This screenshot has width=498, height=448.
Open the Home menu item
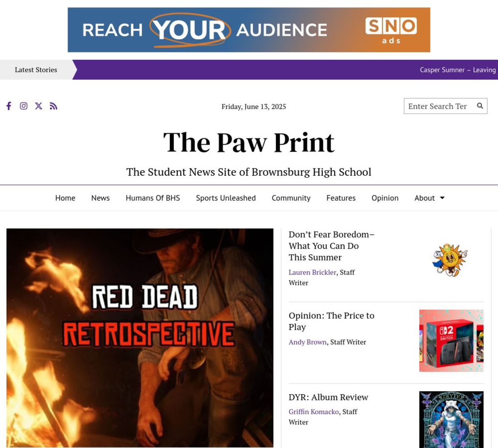(65, 198)
